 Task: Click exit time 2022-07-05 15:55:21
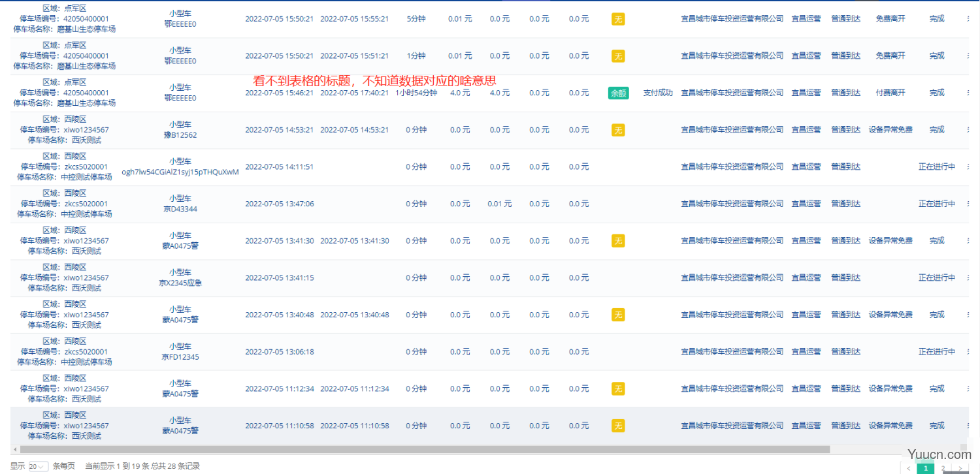[x=354, y=19]
